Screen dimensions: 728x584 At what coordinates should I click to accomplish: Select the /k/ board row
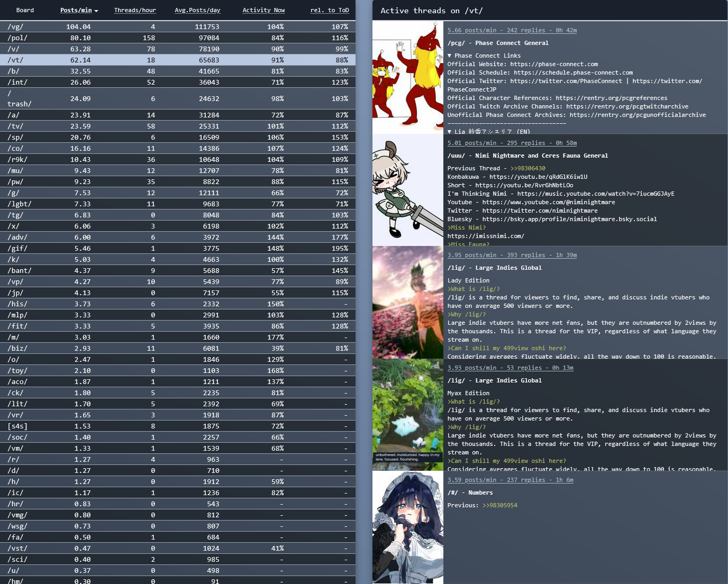pos(178,259)
